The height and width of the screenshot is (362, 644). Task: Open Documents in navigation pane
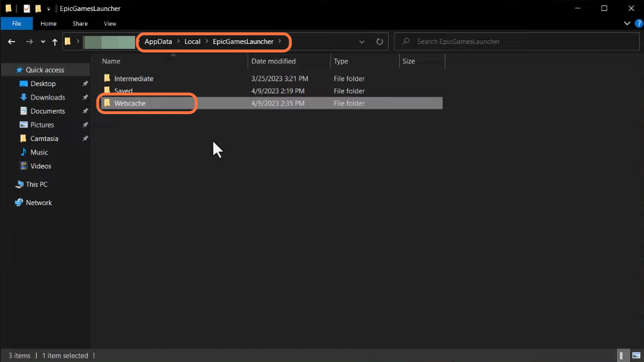(48, 111)
